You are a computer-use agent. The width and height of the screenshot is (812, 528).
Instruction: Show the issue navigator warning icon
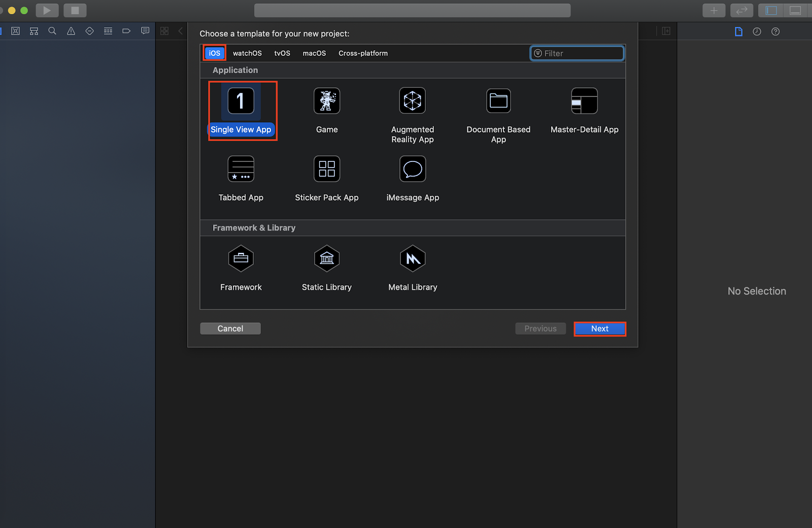pyautogui.click(x=71, y=31)
